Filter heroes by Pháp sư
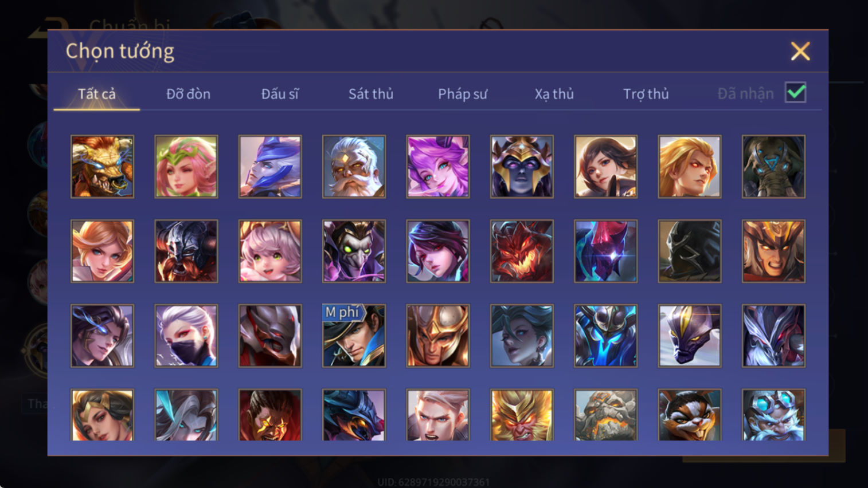Viewport: 868px width, 488px height. [x=463, y=94]
